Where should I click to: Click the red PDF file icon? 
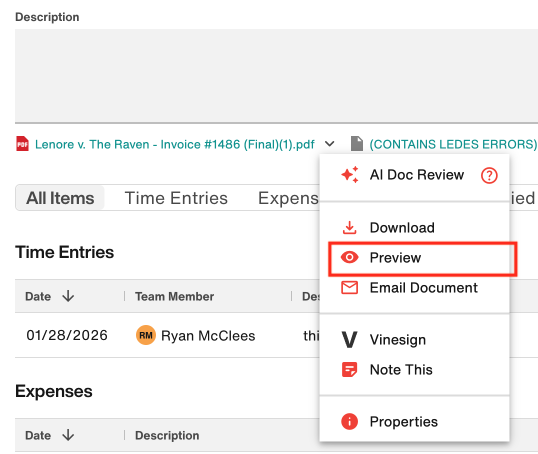(x=22, y=144)
